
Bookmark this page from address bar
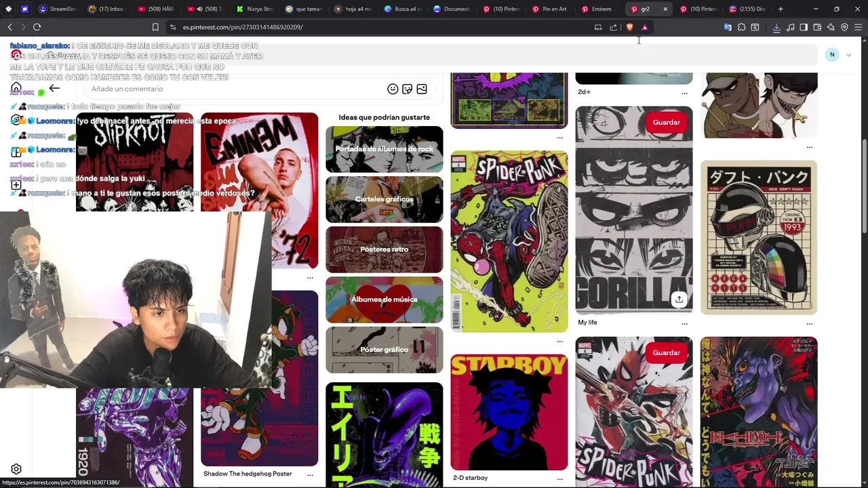155,27
